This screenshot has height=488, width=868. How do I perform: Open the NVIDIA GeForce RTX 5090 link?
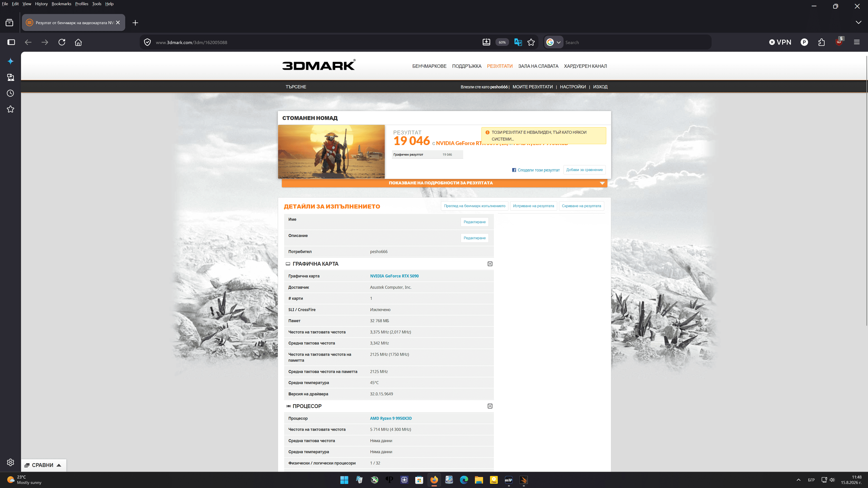(x=394, y=276)
